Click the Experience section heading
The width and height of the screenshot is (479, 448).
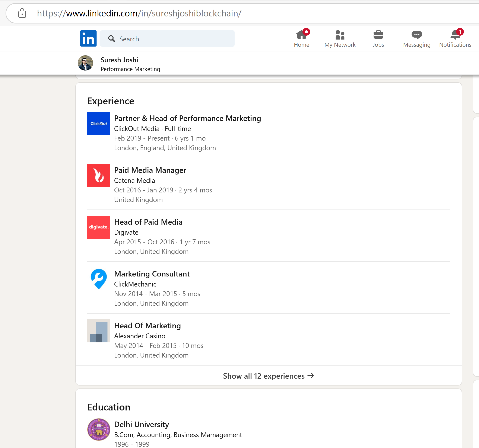click(x=111, y=101)
